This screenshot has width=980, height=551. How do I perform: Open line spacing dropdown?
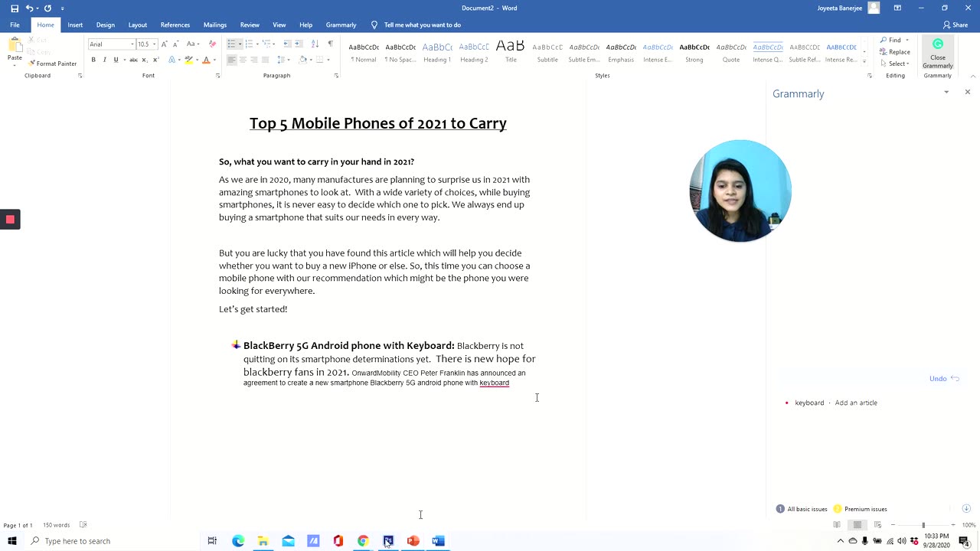pyautogui.click(x=287, y=60)
